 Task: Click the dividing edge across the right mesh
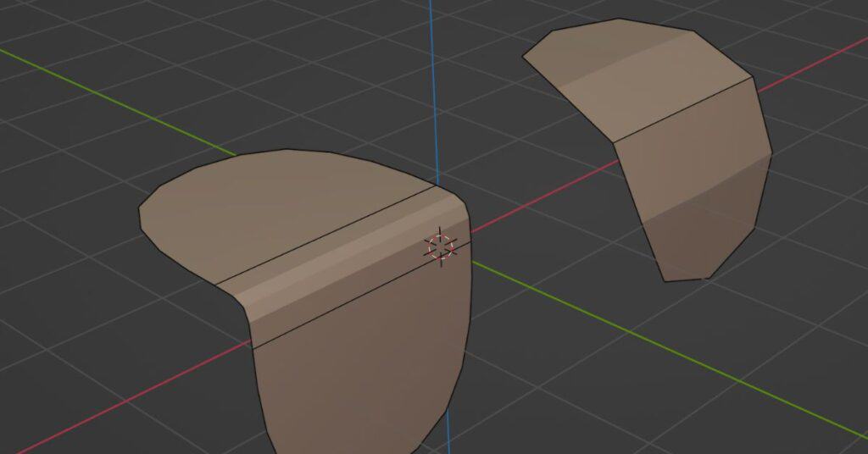click(x=682, y=109)
